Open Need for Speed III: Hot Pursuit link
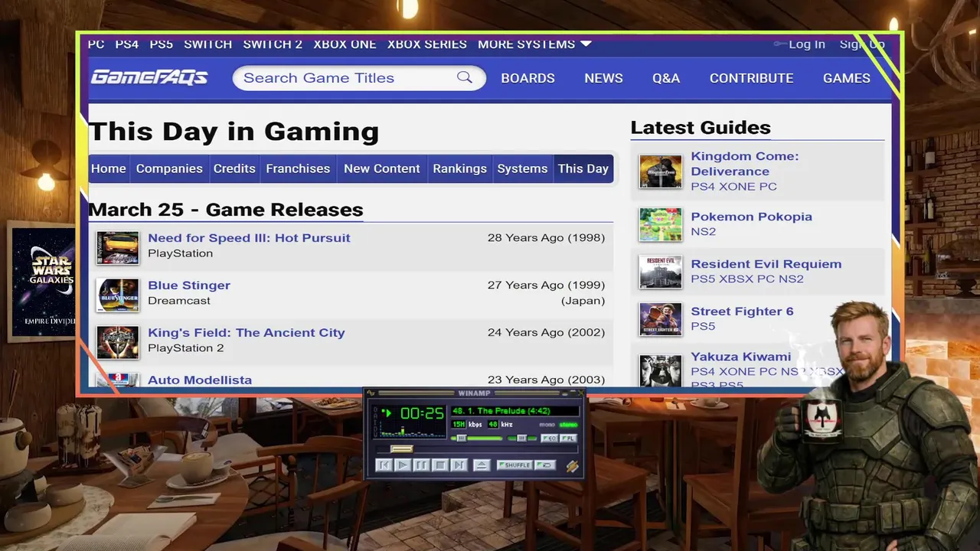 (249, 238)
